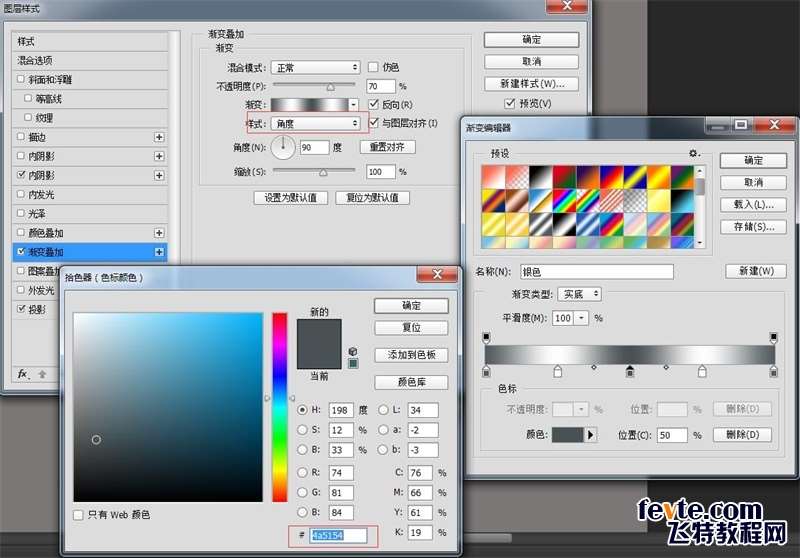The width and height of the screenshot is (800, 558).
Task: Click the 缩放 slider handle
Action: point(323,173)
